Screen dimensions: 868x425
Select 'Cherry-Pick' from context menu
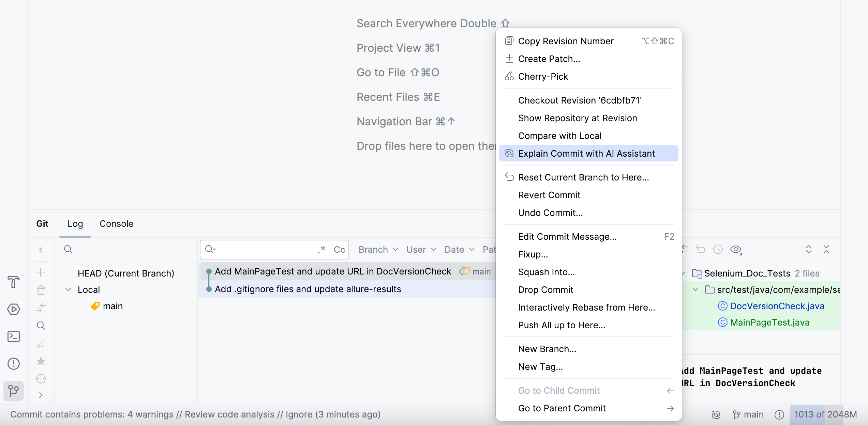[543, 76]
